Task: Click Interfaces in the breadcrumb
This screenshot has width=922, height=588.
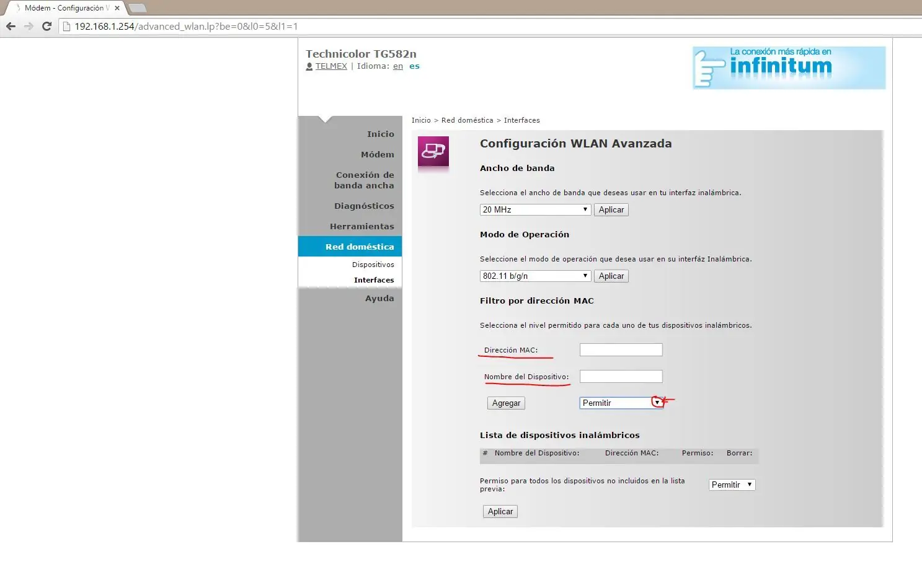Action: click(522, 120)
